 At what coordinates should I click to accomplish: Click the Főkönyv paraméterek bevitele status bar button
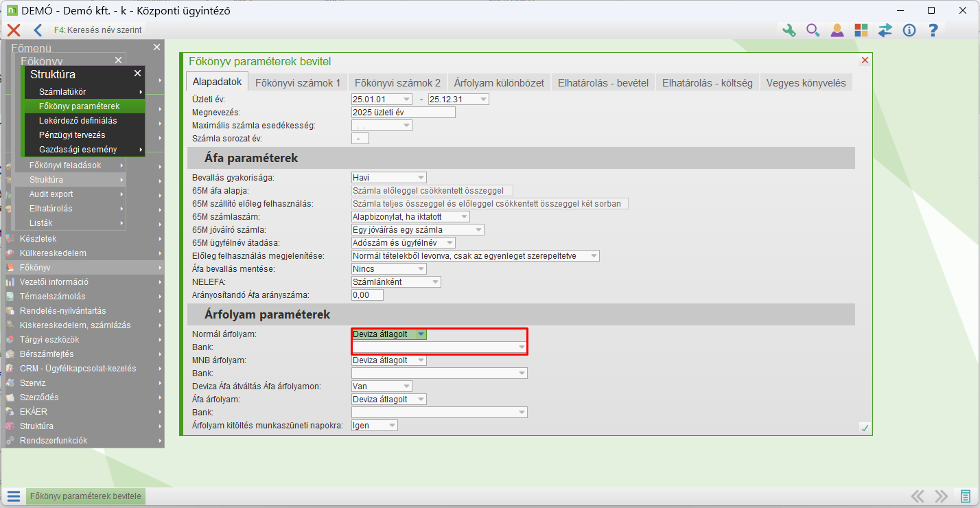[86, 496]
